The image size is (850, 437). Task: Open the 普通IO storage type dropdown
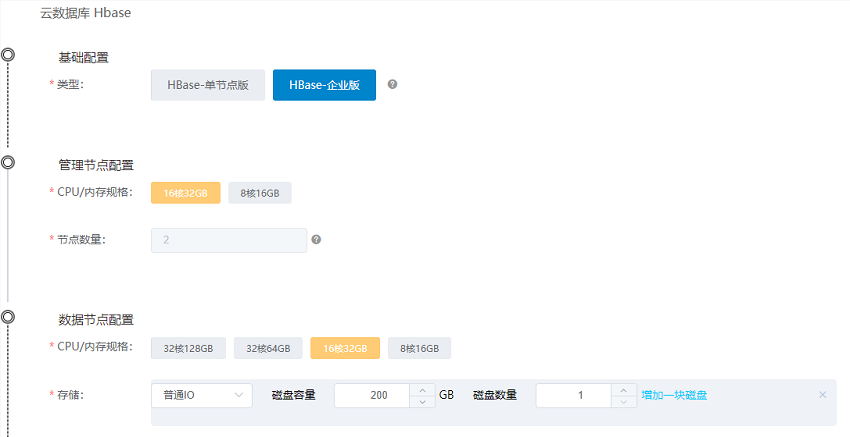(201, 395)
